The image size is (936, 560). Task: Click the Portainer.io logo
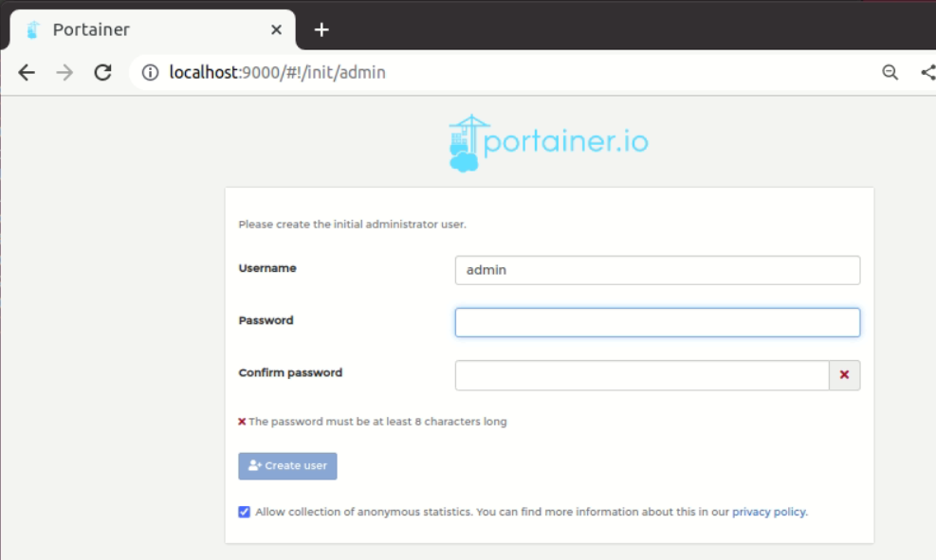point(548,143)
